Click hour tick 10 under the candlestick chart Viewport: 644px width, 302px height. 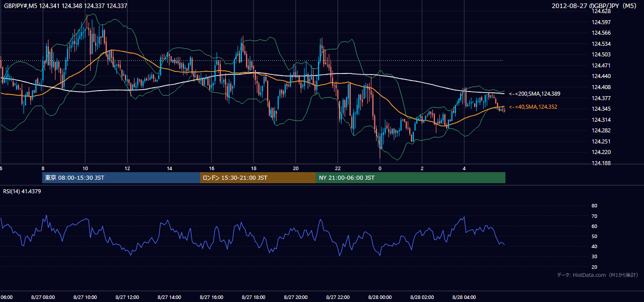point(85,169)
